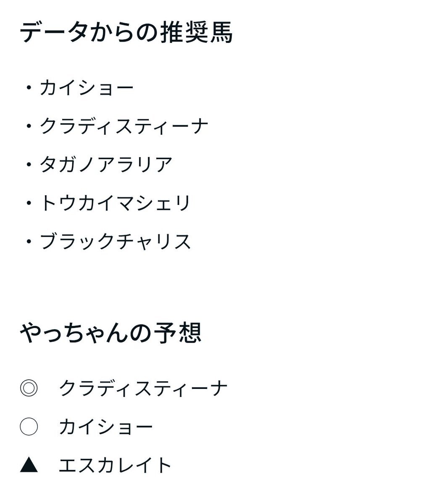This screenshot has height=504, width=433.
Task: Click the black triangle ▲ mark beside エスカレイト
Action: [x=29, y=465]
